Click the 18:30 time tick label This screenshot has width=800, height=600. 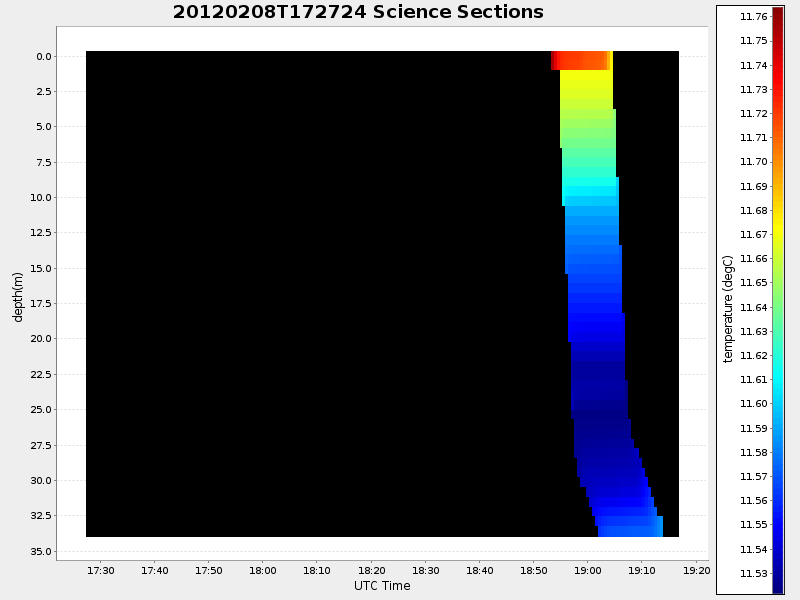(x=426, y=570)
